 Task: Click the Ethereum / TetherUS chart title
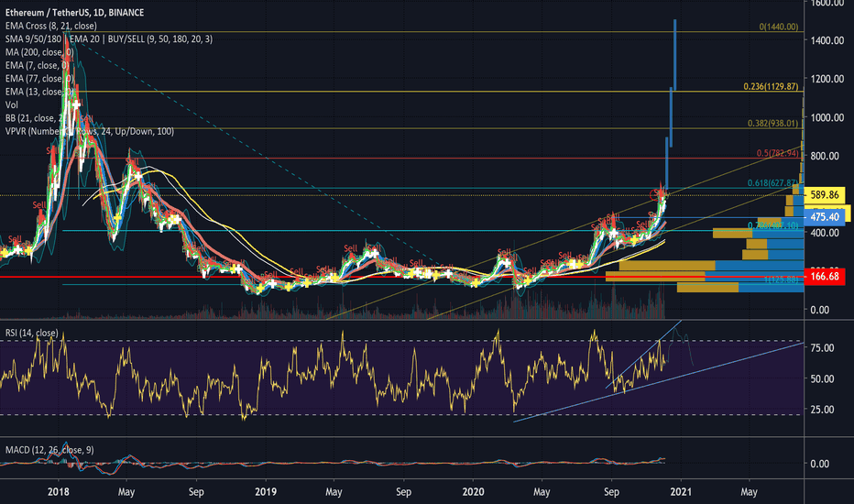coord(74,12)
